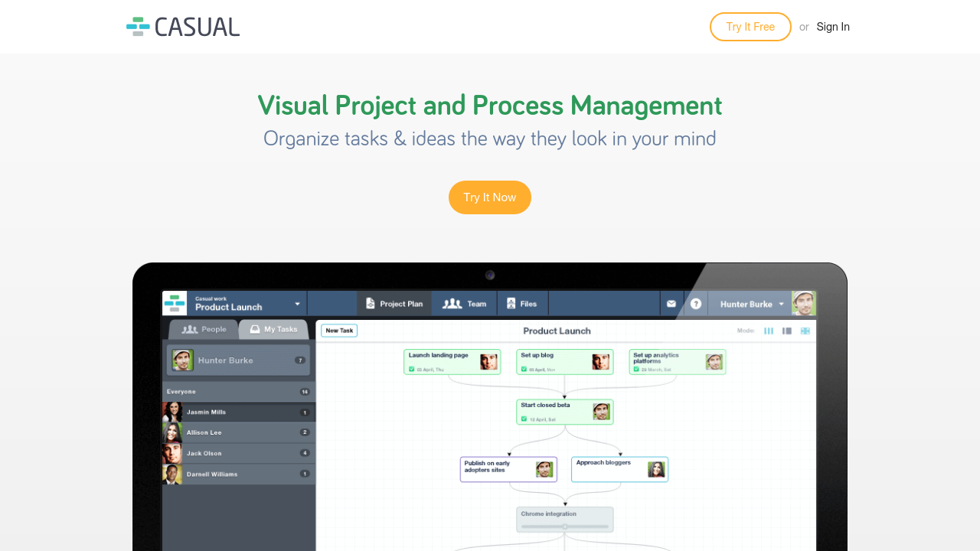Viewport: 980px width, 551px height.
Task: Switch to column view mode icon
Action: [x=769, y=331]
